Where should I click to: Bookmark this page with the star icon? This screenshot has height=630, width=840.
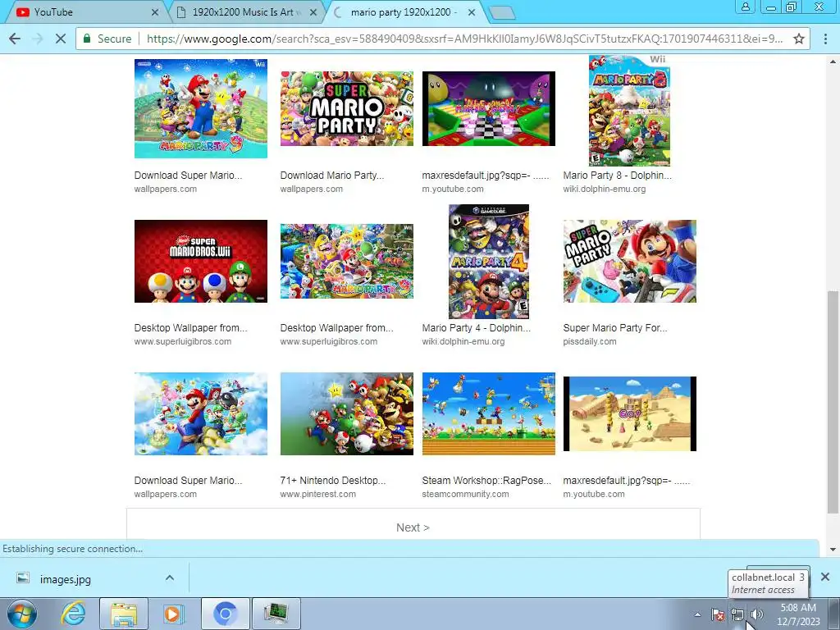pyautogui.click(x=799, y=39)
